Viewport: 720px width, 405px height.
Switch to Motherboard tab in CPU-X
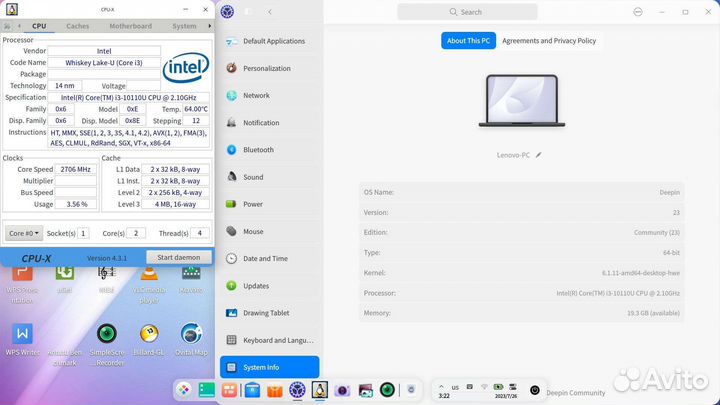131,26
